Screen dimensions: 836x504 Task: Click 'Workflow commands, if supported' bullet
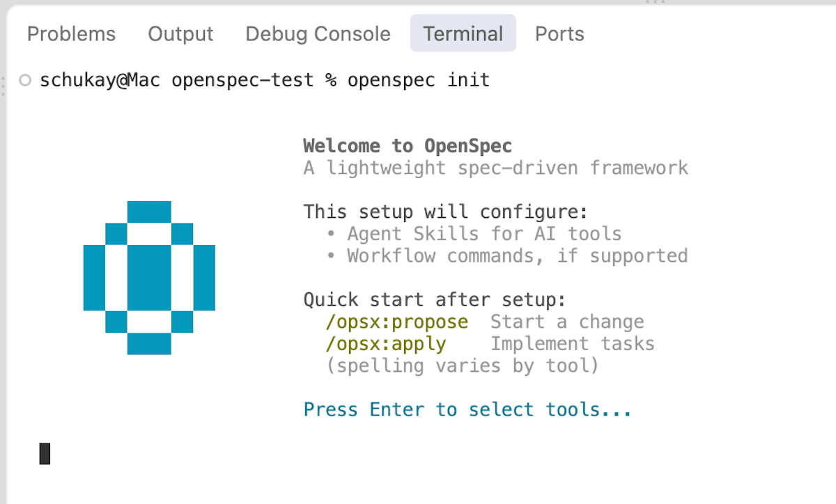[x=518, y=256]
